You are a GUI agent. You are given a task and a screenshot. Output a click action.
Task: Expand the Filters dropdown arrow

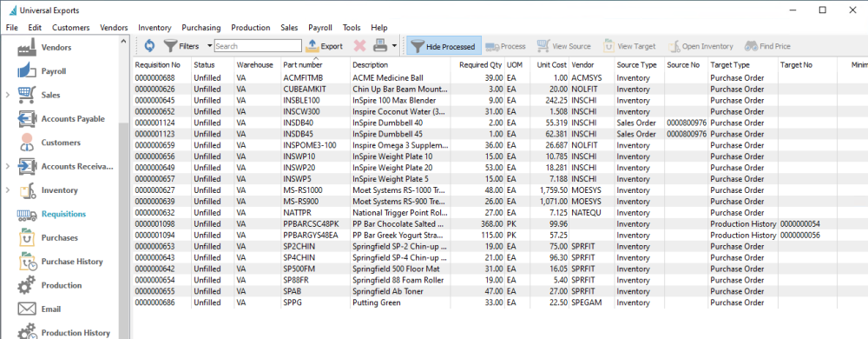(x=210, y=46)
